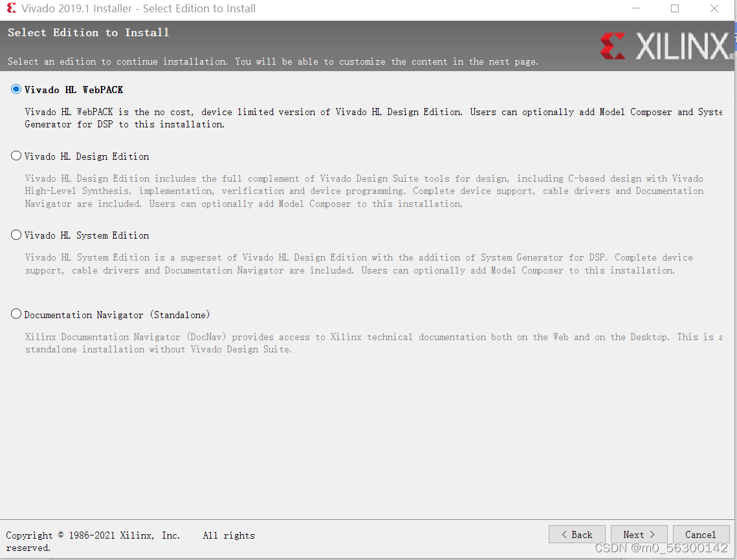The image size is (737, 560).
Task: Click the DocNav standalone description paragraph
Action: tap(373, 343)
